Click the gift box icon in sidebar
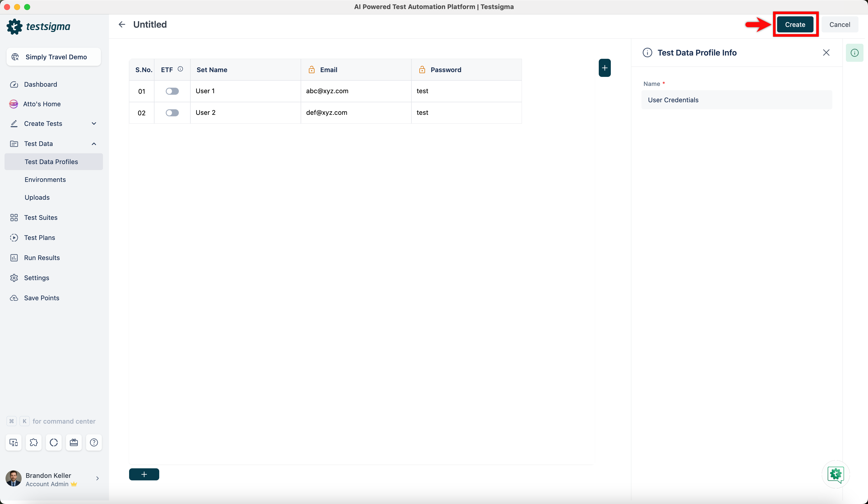Image resolution: width=868 pixels, height=504 pixels. pyautogui.click(x=74, y=442)
